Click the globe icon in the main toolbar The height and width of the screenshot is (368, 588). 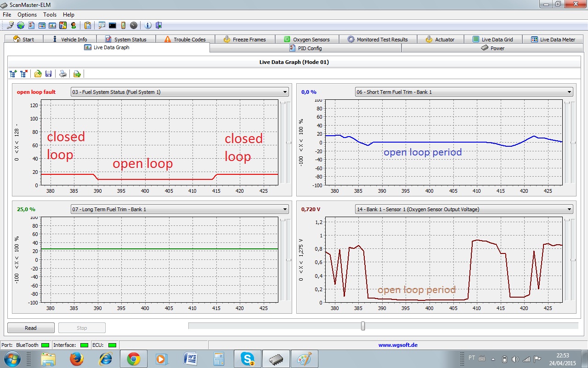point(21,26)
